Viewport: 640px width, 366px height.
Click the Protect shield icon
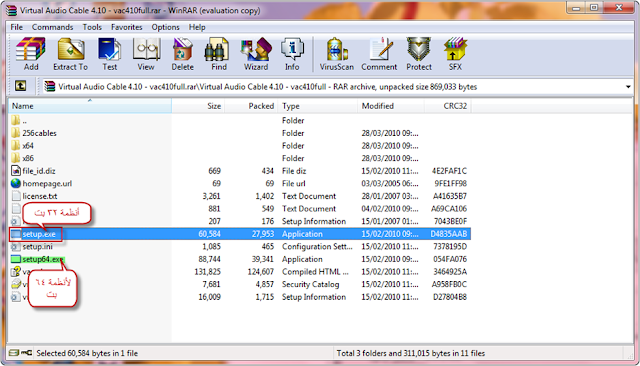[x=419, y=54]
